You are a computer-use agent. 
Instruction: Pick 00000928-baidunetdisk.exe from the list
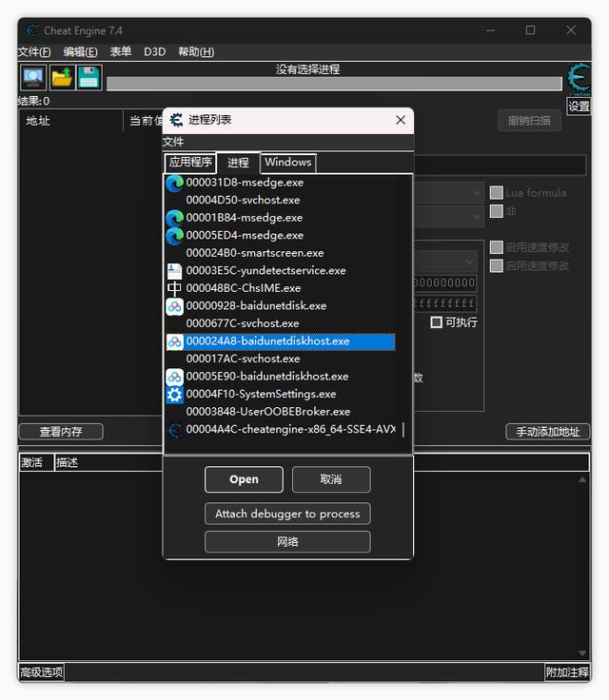click(x=255, y=306)
